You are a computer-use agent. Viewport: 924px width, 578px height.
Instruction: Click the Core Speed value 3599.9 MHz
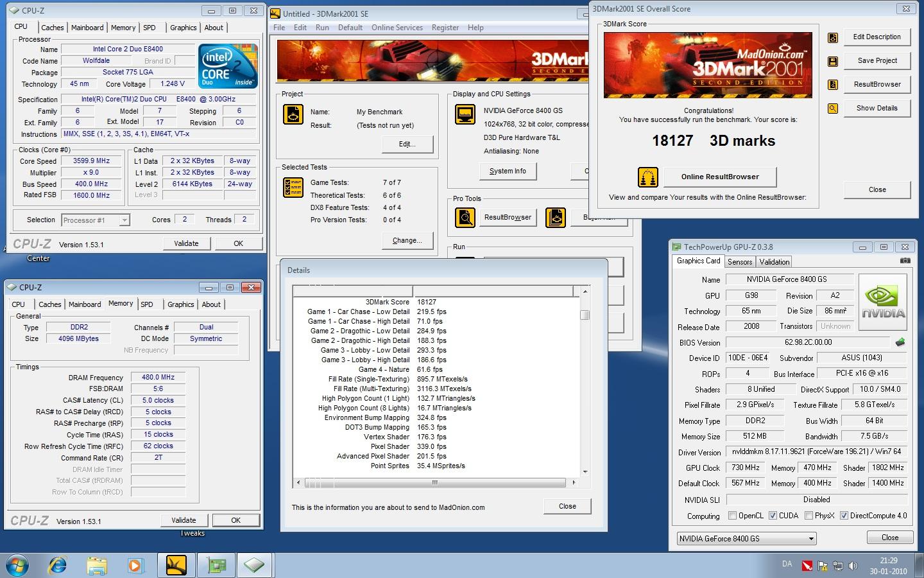point(91,161)
